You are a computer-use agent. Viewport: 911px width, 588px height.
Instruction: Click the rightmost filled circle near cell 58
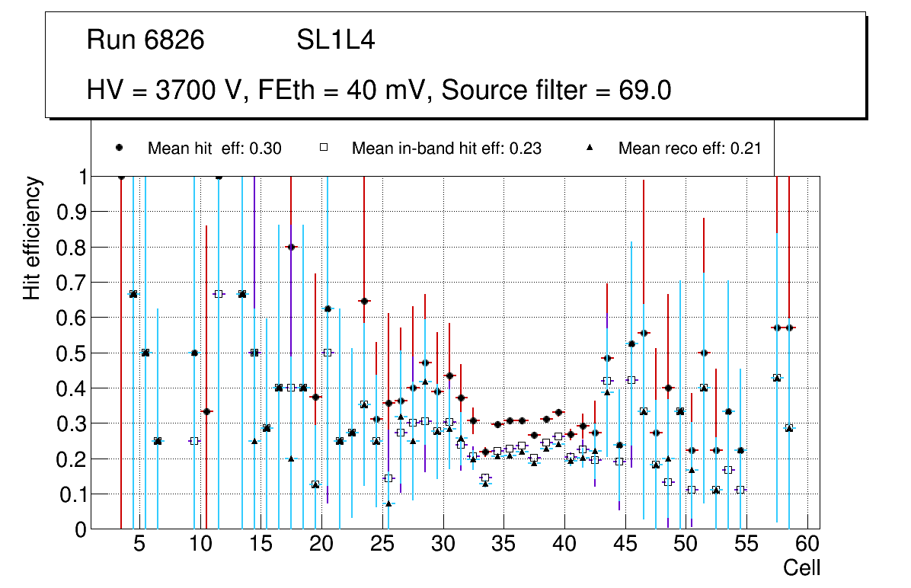[x=789, y=328]
